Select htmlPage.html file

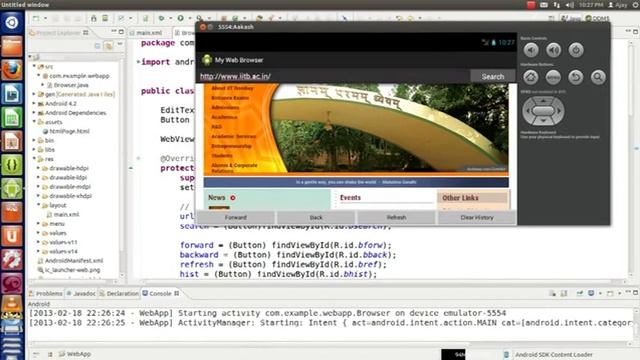69,131
